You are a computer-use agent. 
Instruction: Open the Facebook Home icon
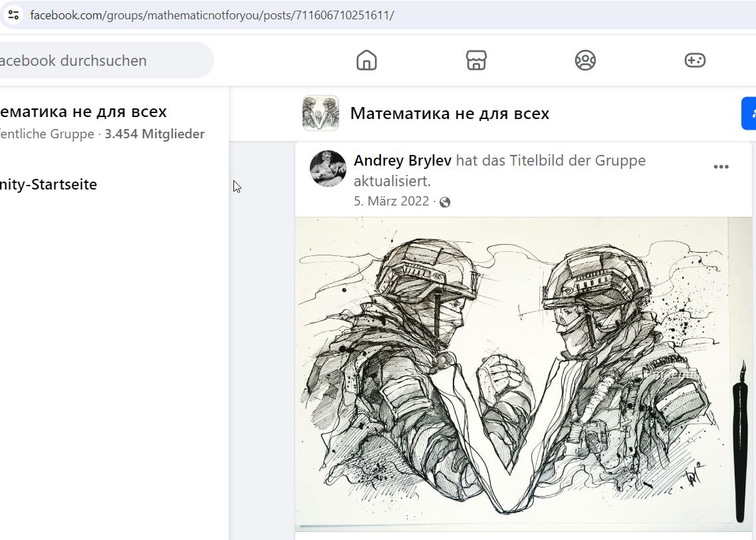(x=366, y=61)
